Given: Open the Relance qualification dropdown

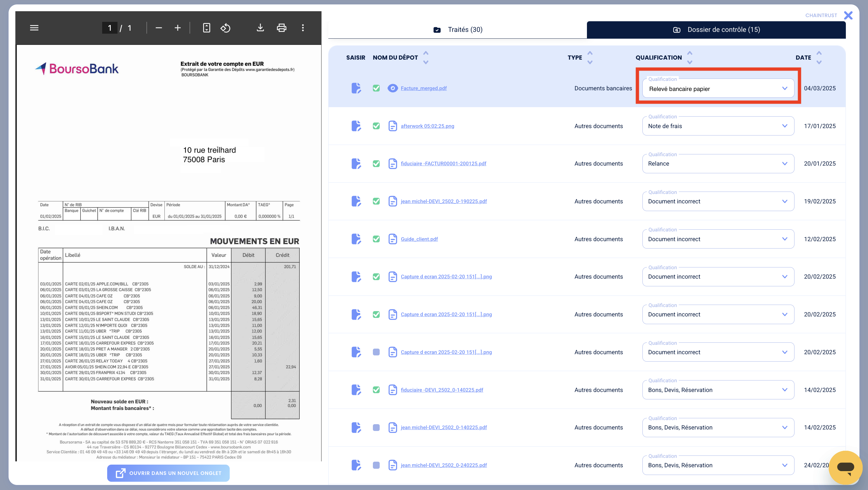Looking at the screenshot, I should coord(718,164).
